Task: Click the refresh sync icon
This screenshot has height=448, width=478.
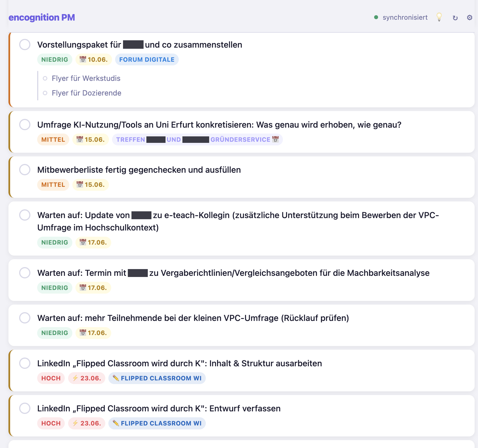Action: 455,18
